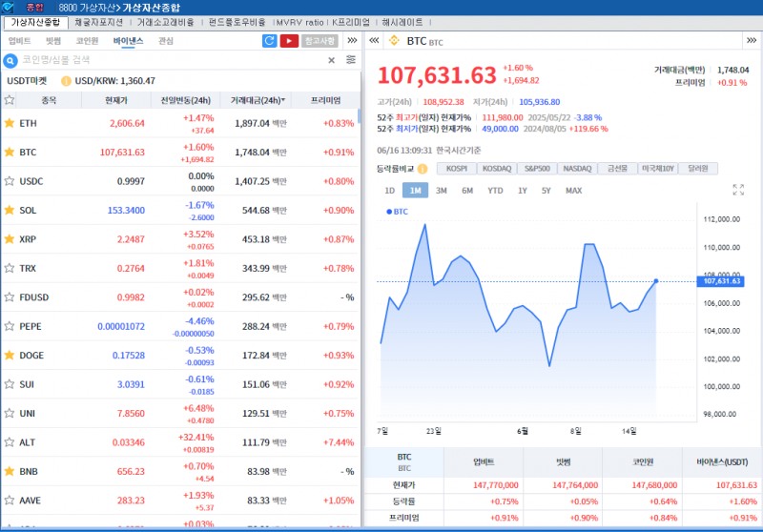
Task: Click the blue refresh icon
Action: pyautogui.click(x=269, y=41)
